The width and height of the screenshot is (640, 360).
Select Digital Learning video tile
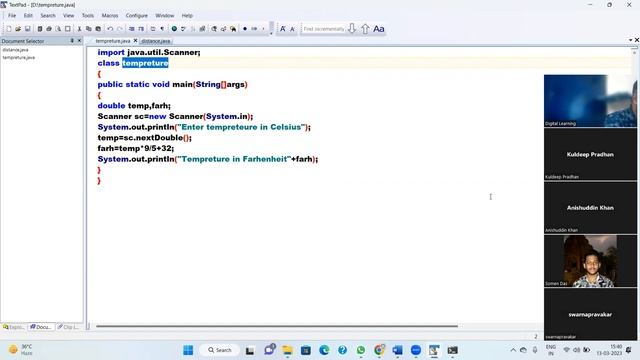pyautogui.click(x=590, y=100)
